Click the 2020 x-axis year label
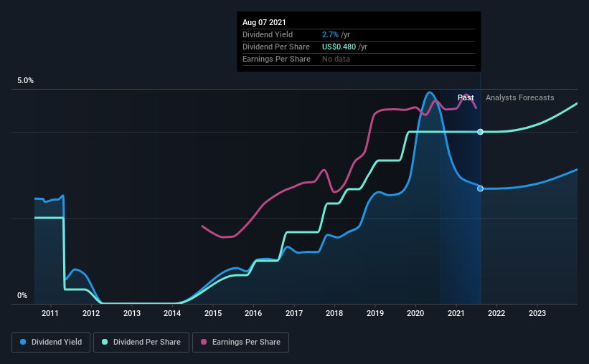Viewport: 589px width, 364px height. [415, 313]
